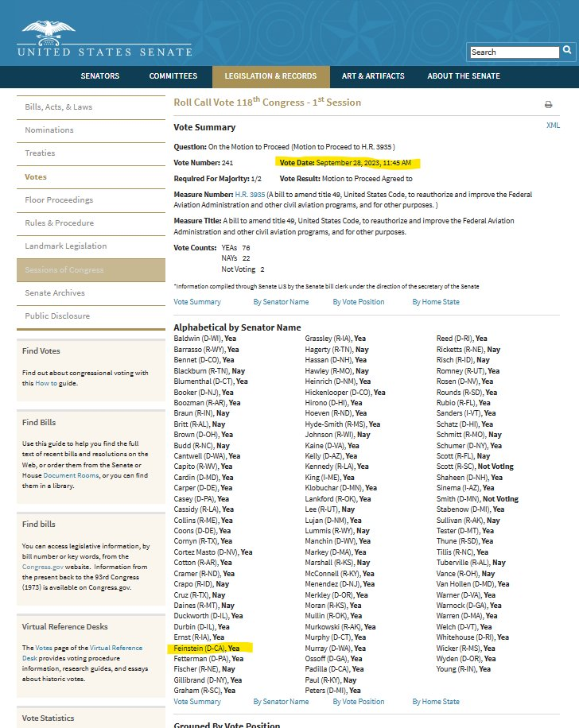Select Votes in the sidebar
579x728 pixels.
point(36,177)
